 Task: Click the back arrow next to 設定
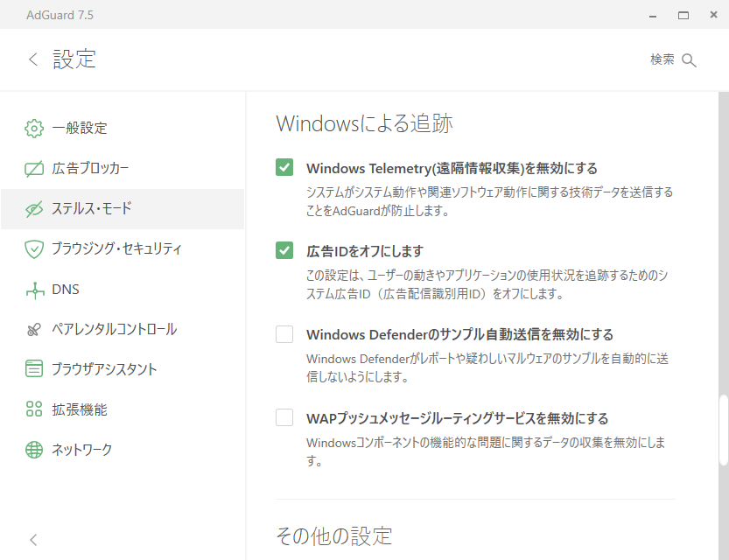(33, 59)
